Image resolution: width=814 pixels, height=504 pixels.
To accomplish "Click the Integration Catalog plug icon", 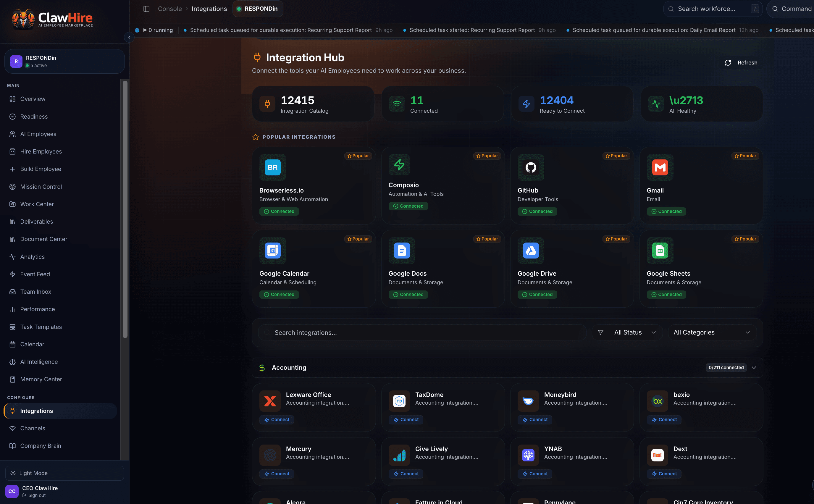I will tap(267, 104).
